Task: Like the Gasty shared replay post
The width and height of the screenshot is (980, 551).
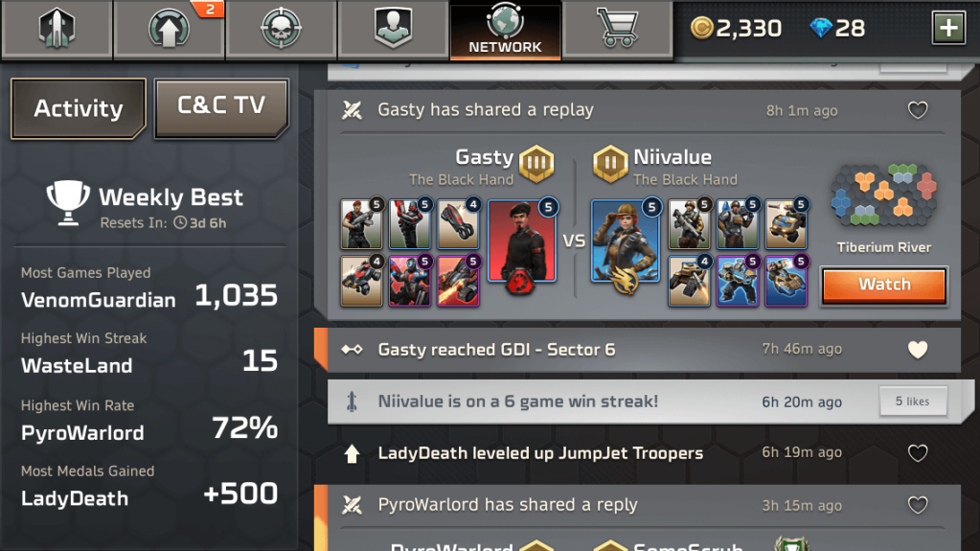Action: pos(918,110)
